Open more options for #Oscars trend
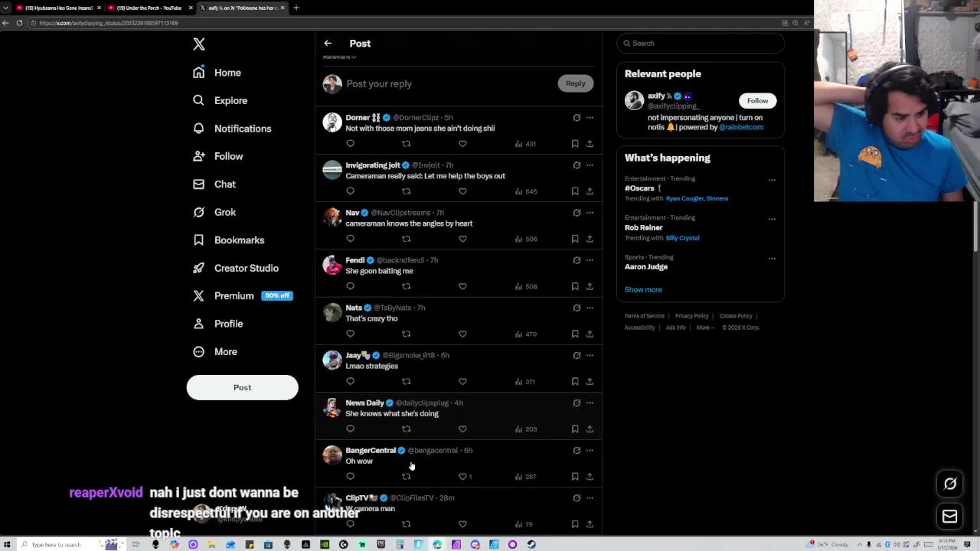The image size is (980, 551). (x=772, y=180)
